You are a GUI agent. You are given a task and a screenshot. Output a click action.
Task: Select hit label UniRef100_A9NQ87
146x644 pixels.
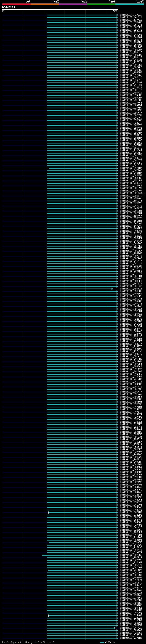(131, 50)
